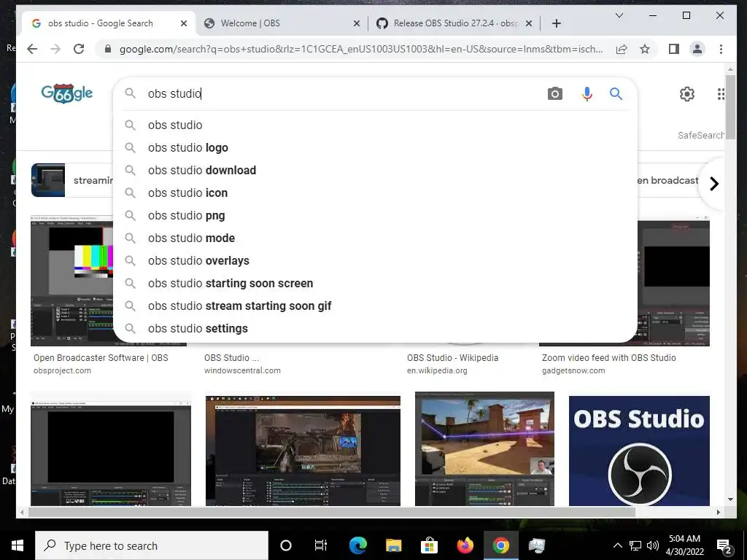Image resolution: width=747 pixels, height=560 pixels.
Task: Click the taskbar clock showing 5:04 AM
Action: (684, 545)
